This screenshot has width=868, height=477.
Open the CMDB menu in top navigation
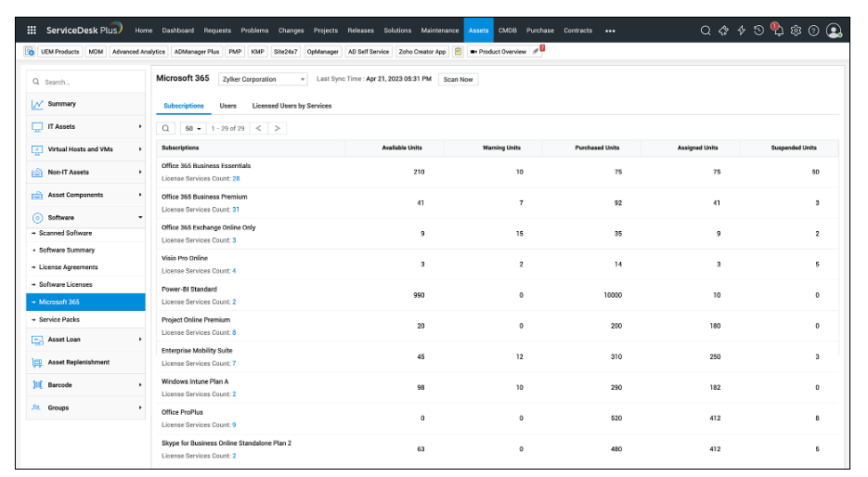click(x=507, y=31)
